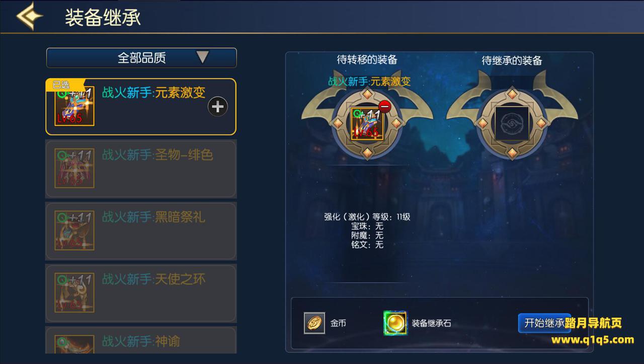Click the 战火新手:元素激变 name above transfer slot

pos(369,82)
